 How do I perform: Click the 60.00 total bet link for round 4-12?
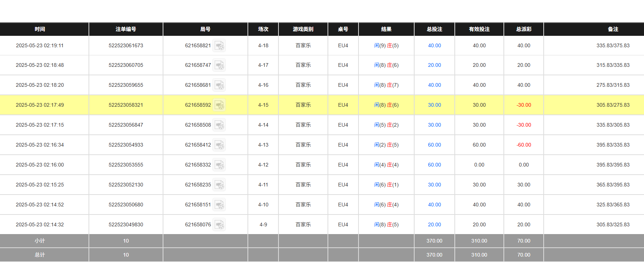click(434, 165)
